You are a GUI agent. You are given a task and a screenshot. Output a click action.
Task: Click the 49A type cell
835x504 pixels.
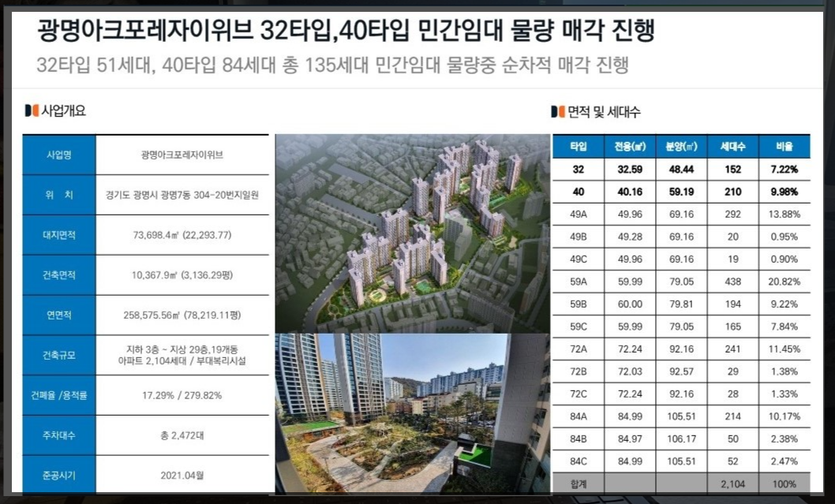coord(579,215)
